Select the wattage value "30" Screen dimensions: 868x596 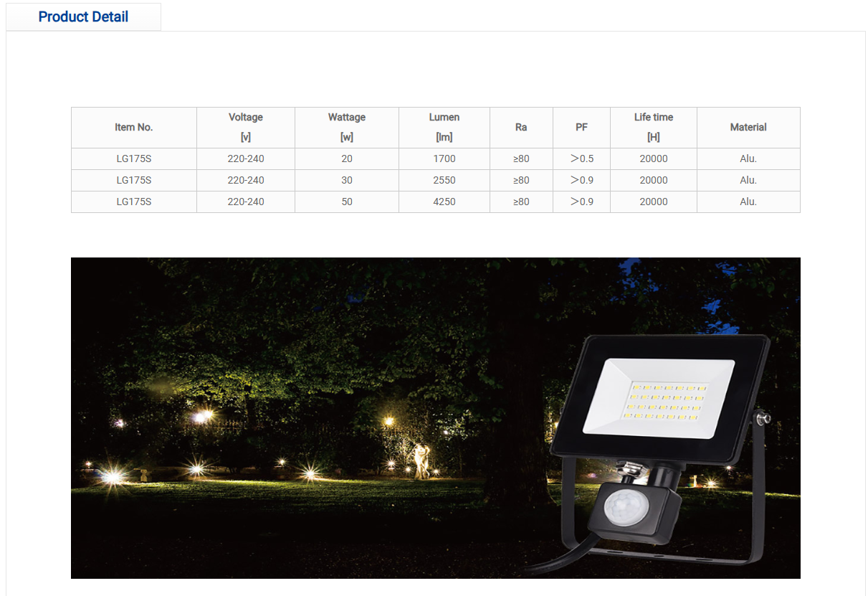tap(347, 181)
